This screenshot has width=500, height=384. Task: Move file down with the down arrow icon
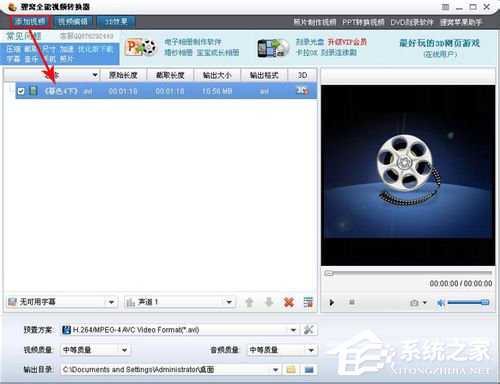point(269,302)
